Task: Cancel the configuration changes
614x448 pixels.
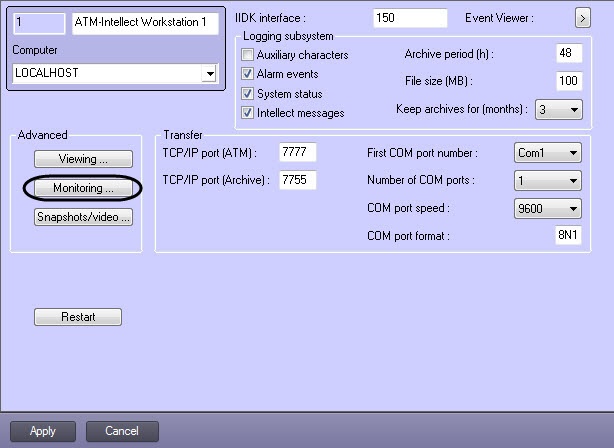Action: (122, 431)
